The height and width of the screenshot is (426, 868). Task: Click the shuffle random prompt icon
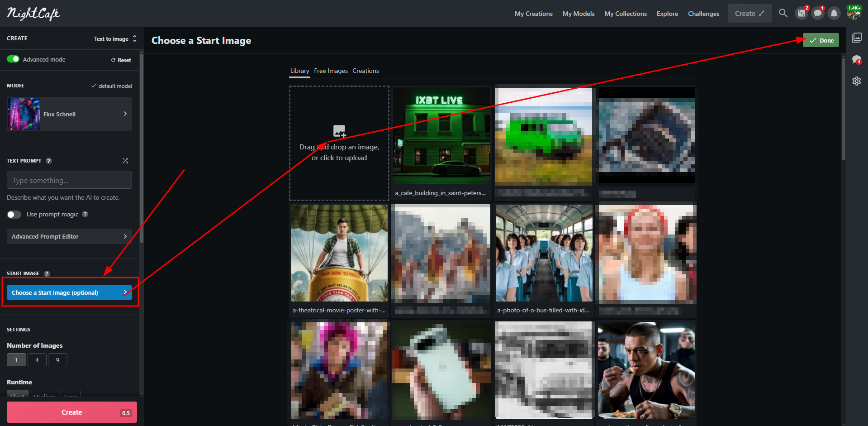[x=125, y=161]
